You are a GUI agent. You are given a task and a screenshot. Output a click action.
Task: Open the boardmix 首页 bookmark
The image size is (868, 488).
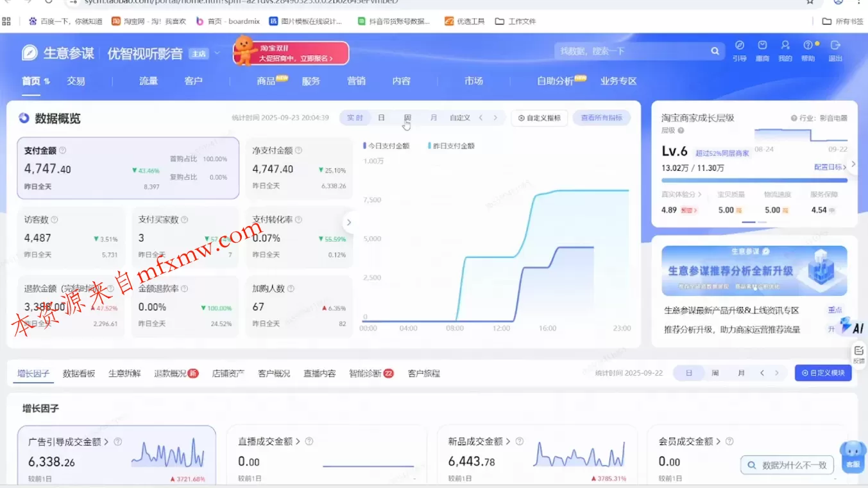pos(228,21)
